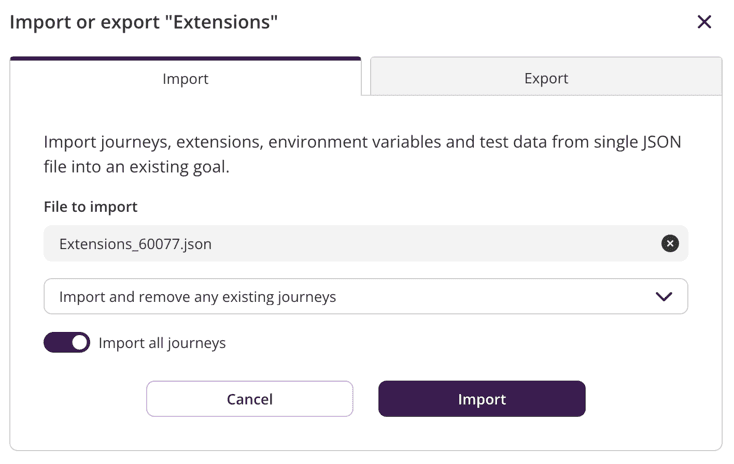Image resolution: width=734 pixels, height=464 pixels.
Task: Click the "Import all journeys" label text
Action: click(162, 343)
